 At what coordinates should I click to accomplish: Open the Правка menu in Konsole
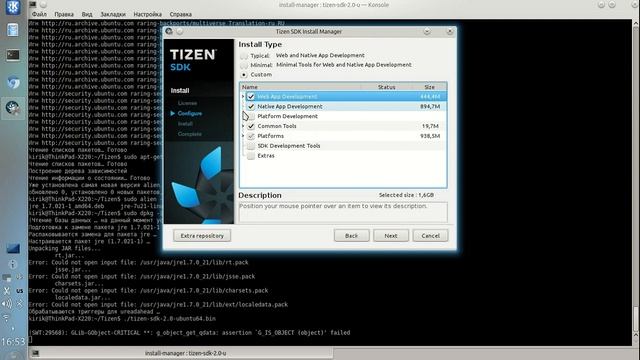click(x=64, y=14)
